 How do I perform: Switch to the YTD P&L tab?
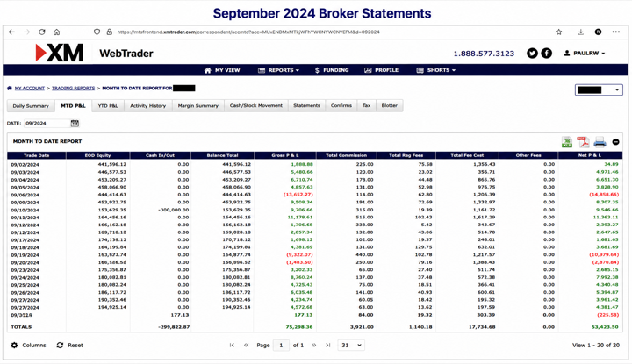[x=108, y=106]
